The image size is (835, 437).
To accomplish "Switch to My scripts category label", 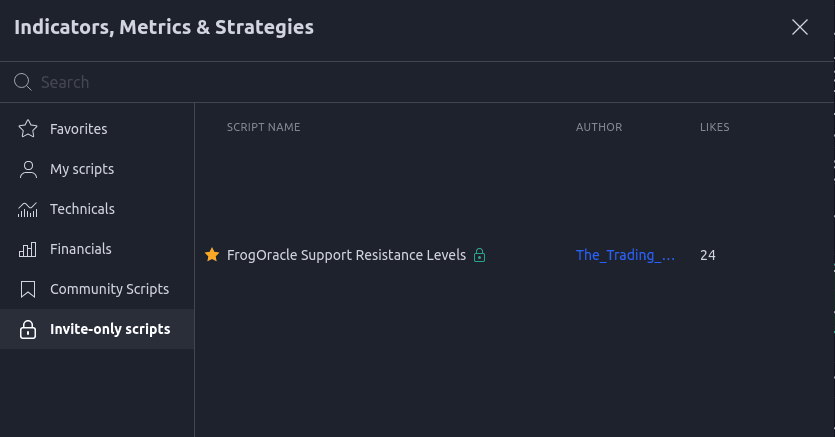I will click(x=82, y=169).
